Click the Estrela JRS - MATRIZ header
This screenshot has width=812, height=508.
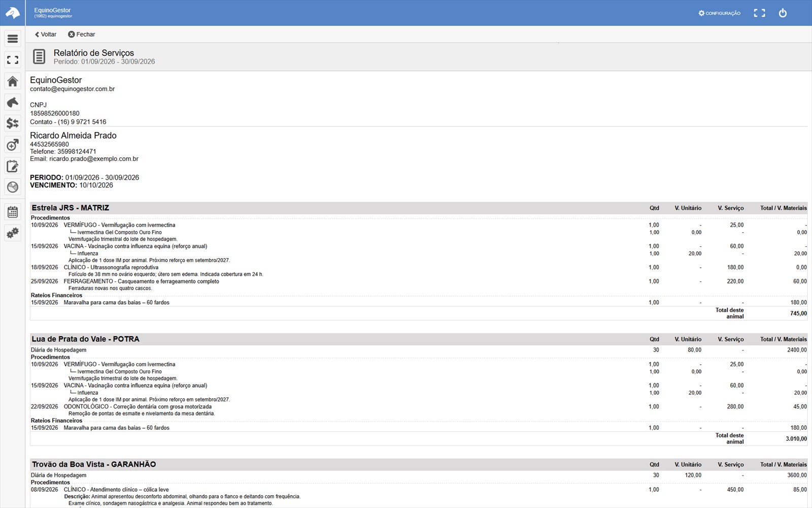(x=71, y=208)
